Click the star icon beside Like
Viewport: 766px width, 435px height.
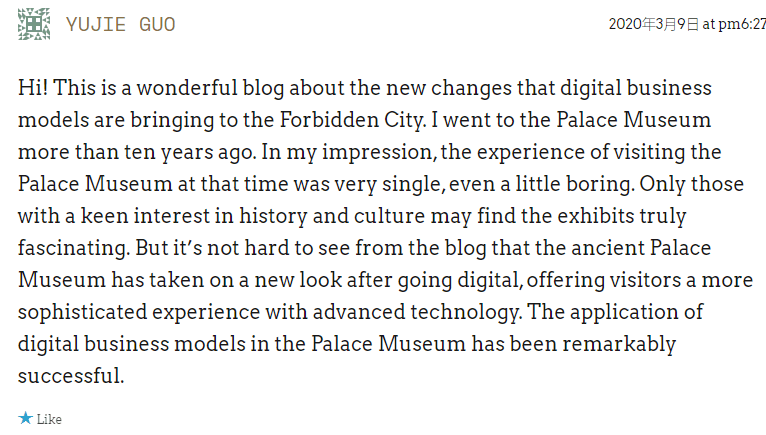coord(25,418)
